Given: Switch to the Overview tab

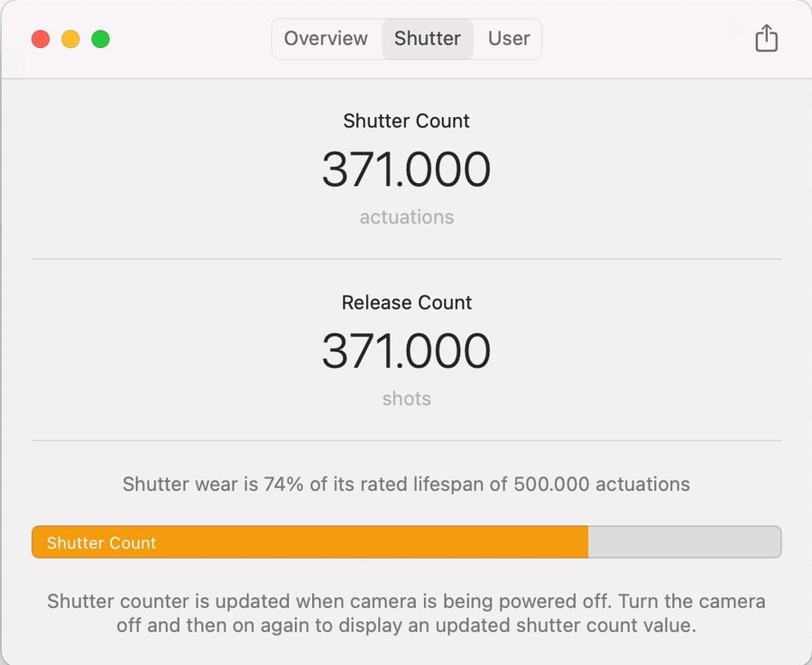Looking at the screenshot, I should pos(326,39).
